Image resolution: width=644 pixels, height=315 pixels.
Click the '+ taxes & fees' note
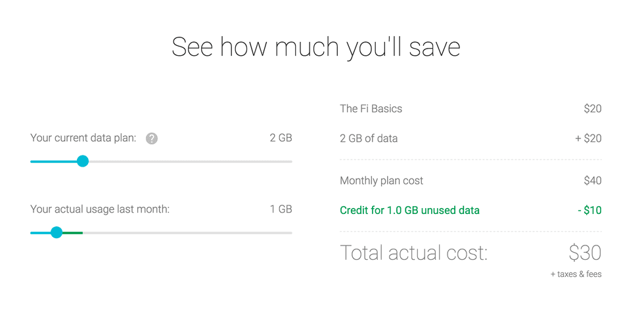pyautogui.click(x=576, y=274)
